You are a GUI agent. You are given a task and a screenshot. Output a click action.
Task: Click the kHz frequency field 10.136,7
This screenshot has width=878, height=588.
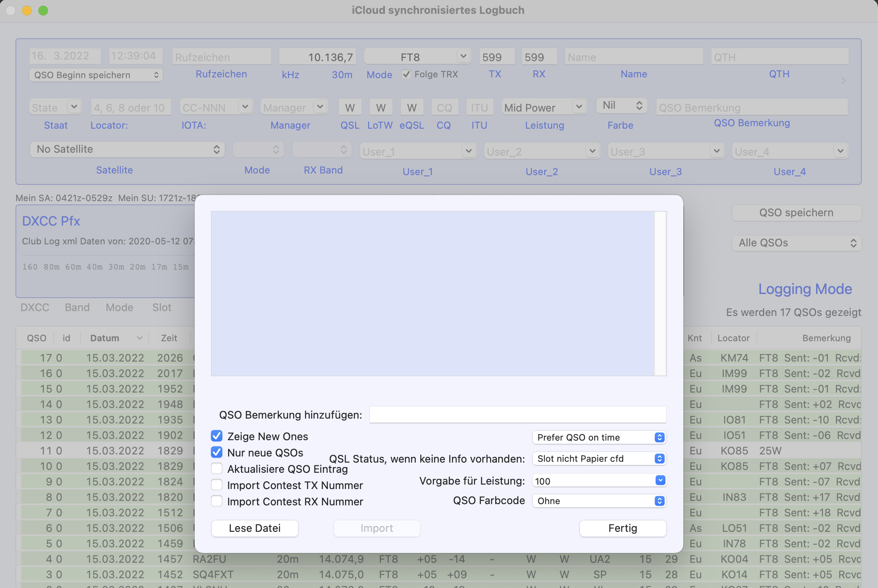(318, 57)
